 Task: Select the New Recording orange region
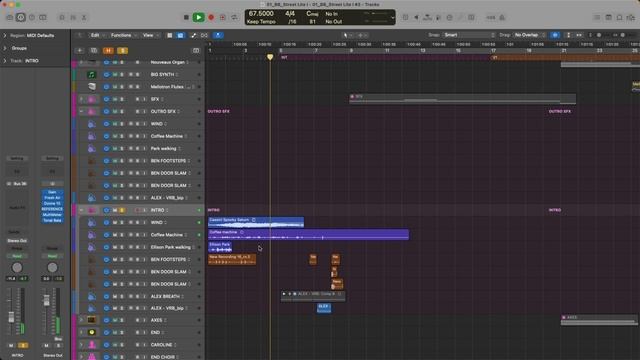(x=232, y=260)
